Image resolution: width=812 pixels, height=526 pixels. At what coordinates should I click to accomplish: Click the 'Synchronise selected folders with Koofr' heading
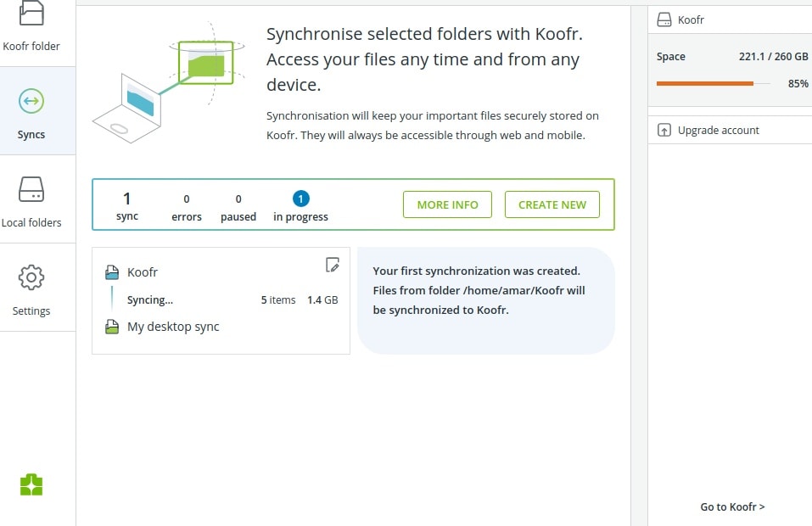coord(424,59)
